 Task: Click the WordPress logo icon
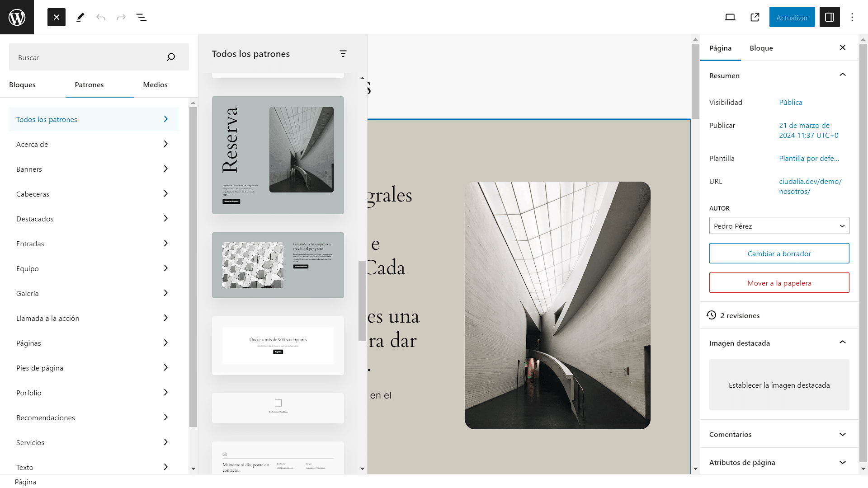[17, 17]
